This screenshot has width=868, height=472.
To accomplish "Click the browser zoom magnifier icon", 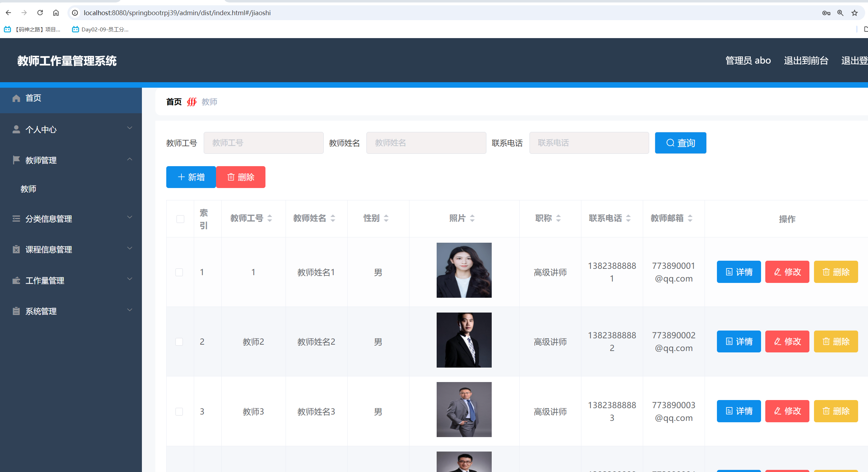I will (x=840, y=13).
